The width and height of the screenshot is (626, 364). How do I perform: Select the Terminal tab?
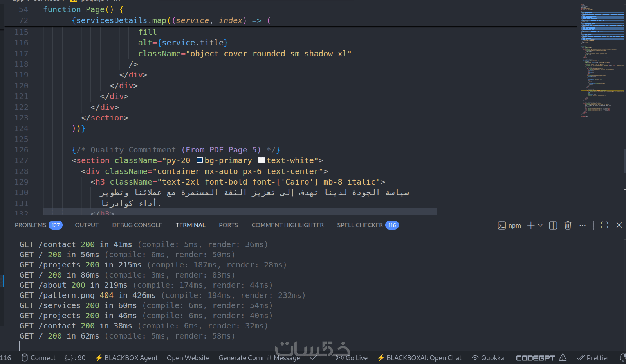[x=190, y=225]
